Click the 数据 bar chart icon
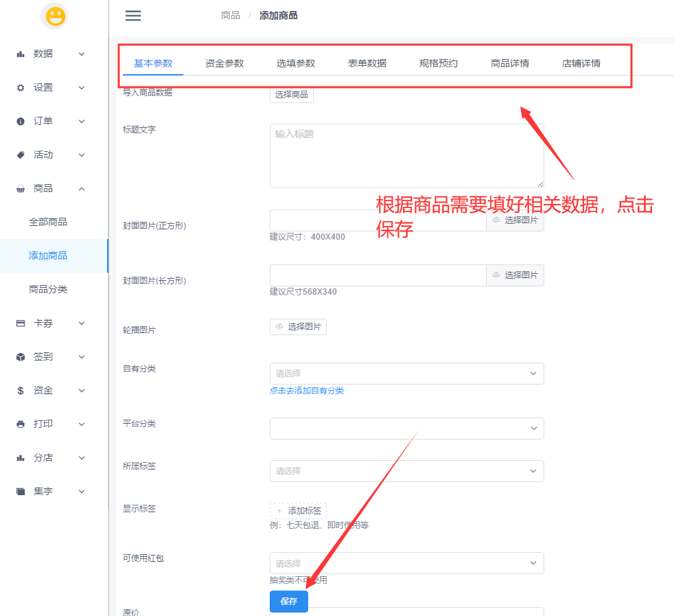This screenshot has height=616, width=674. coord(20,54)
